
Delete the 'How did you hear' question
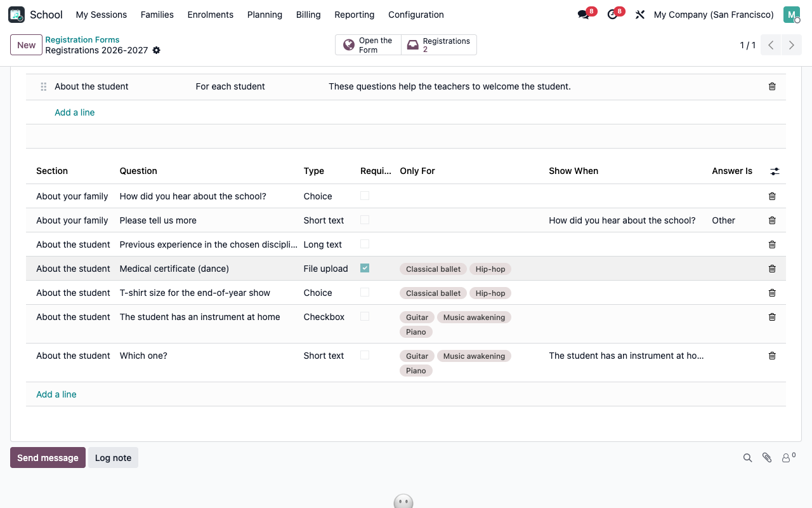coord(772,196)
